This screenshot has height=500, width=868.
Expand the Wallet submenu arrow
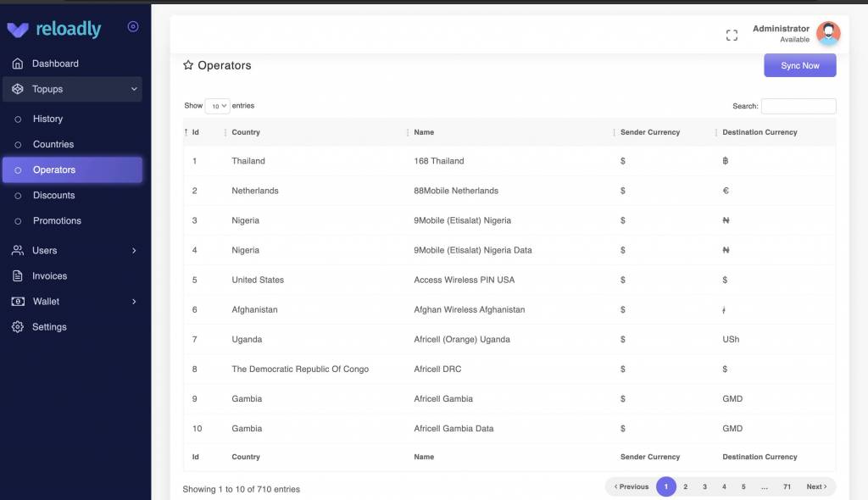(x=134, y=302)
